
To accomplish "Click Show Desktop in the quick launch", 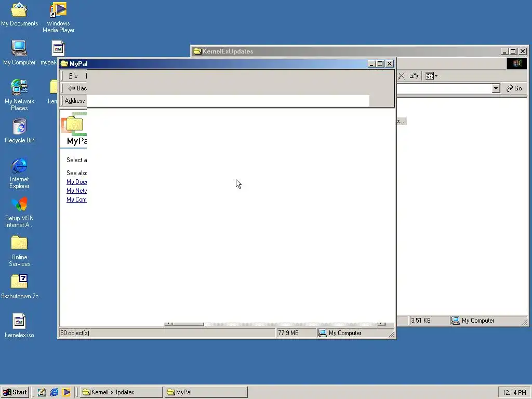I will pyautogui.click(x=42, y=392).
